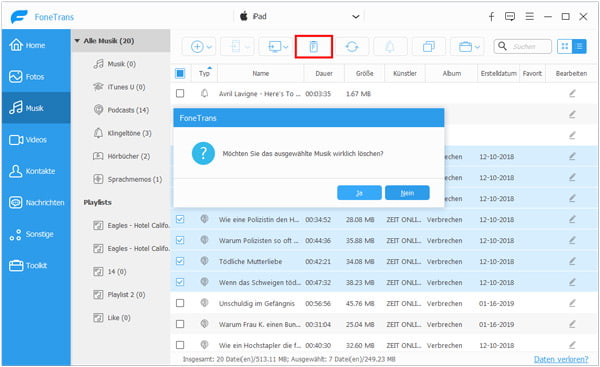Viewport: 600px width, 367px height.
Task: Open the feedback chat icon in title bar
Action: [x=510, y=16]
